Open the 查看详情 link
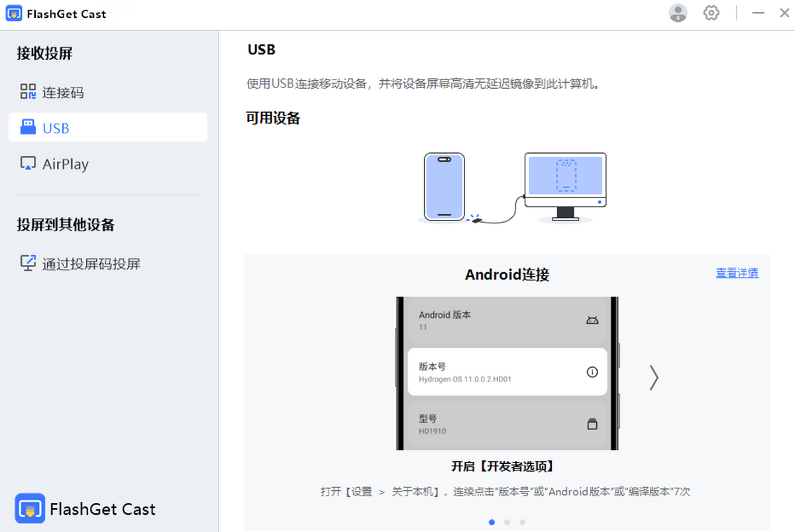Viewport: 795px width, 532px height. click(x=737, y=273)
